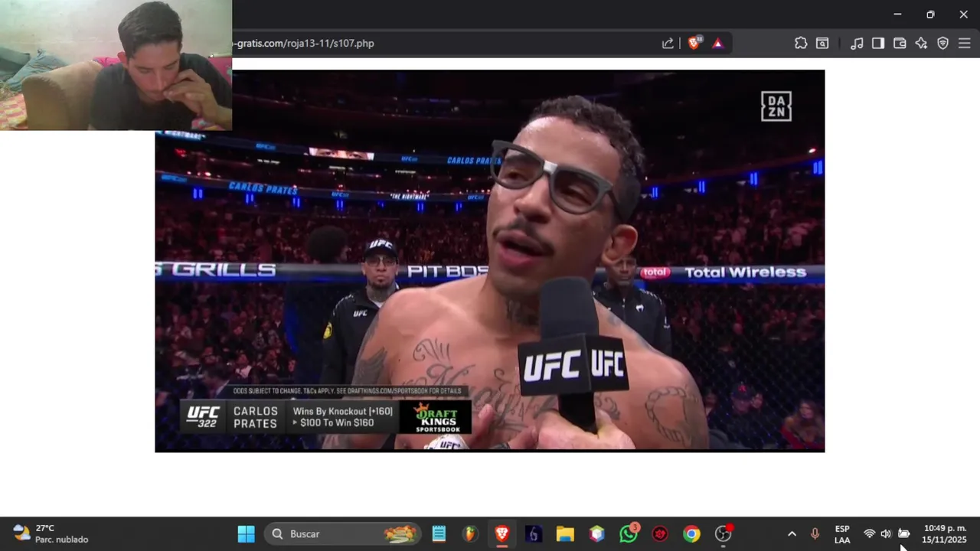Open the dark app icon beside Brave

tap(534, 534)
